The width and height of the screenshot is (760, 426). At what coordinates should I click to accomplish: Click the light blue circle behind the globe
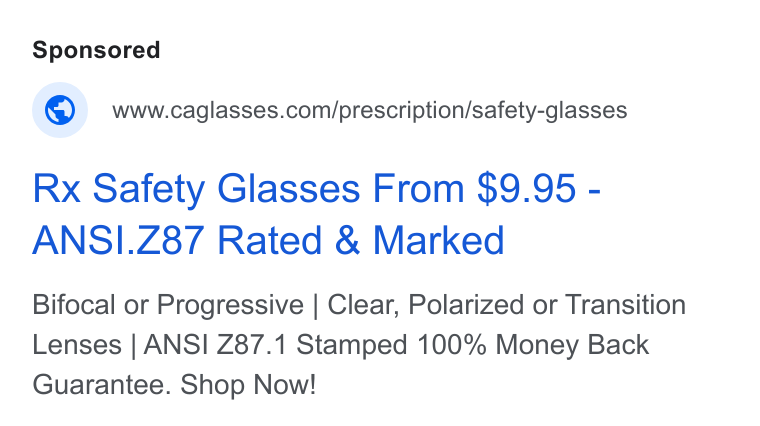point(60,110)
